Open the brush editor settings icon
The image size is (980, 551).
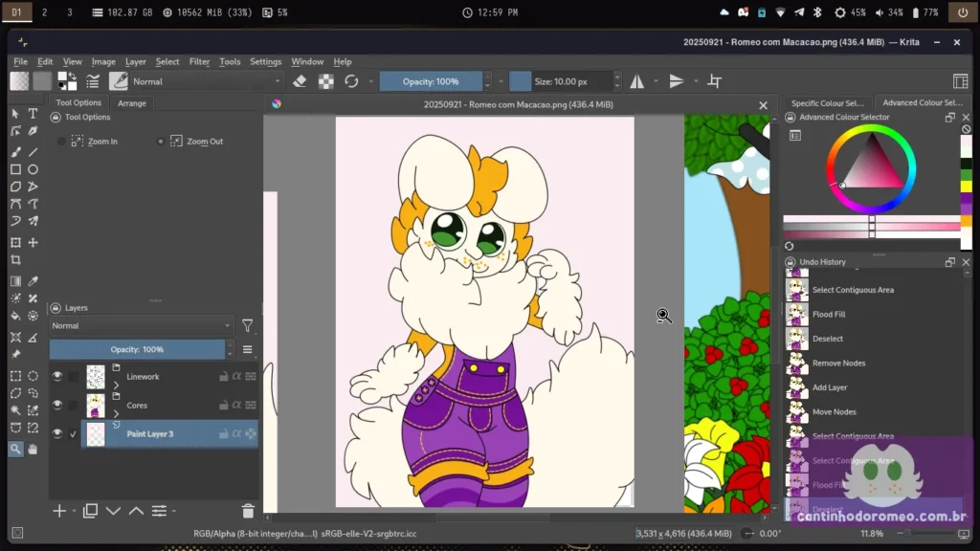(93, 81)
